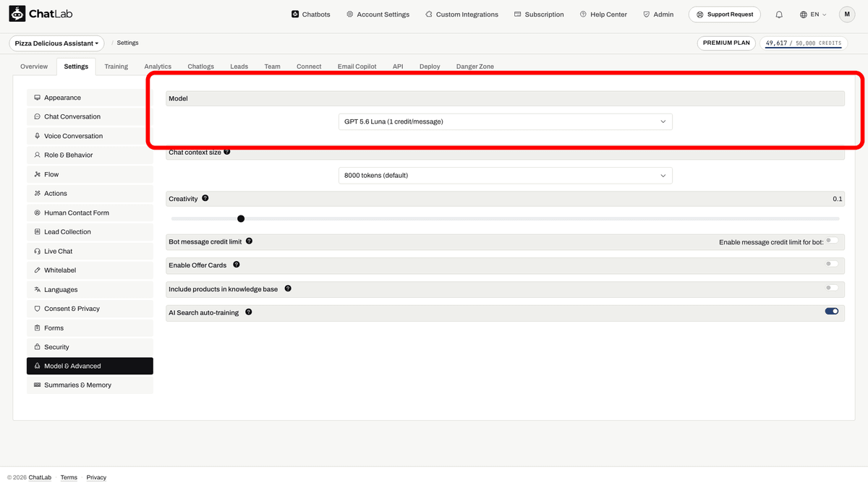Click the globe language icon in the header
Screen dimensions: 868x488
pyautogui.click(x=804, y=14)
